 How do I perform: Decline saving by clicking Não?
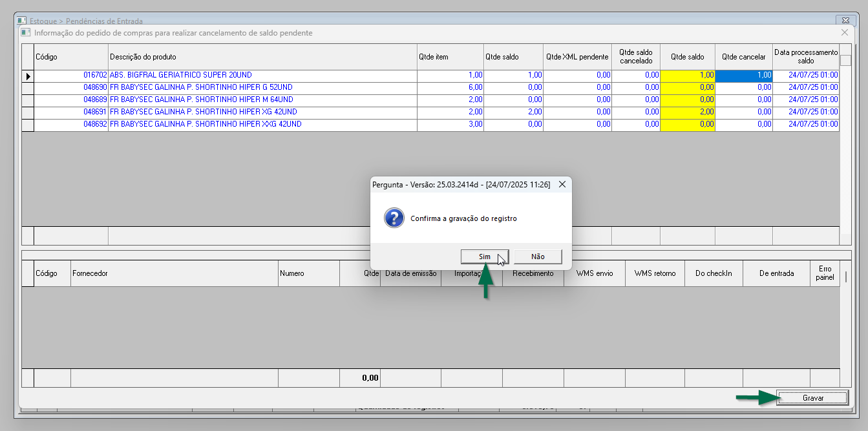click(x=538, y=257)
